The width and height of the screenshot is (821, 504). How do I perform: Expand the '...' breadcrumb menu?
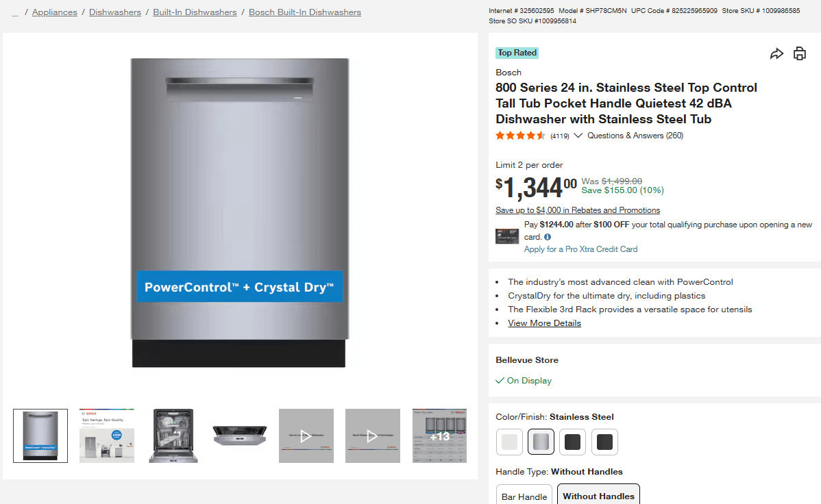(14, 12)
